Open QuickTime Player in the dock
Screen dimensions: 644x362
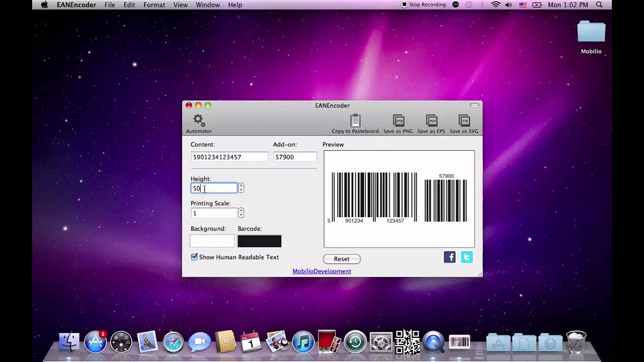pyautogui.click(x=433, y=342)
